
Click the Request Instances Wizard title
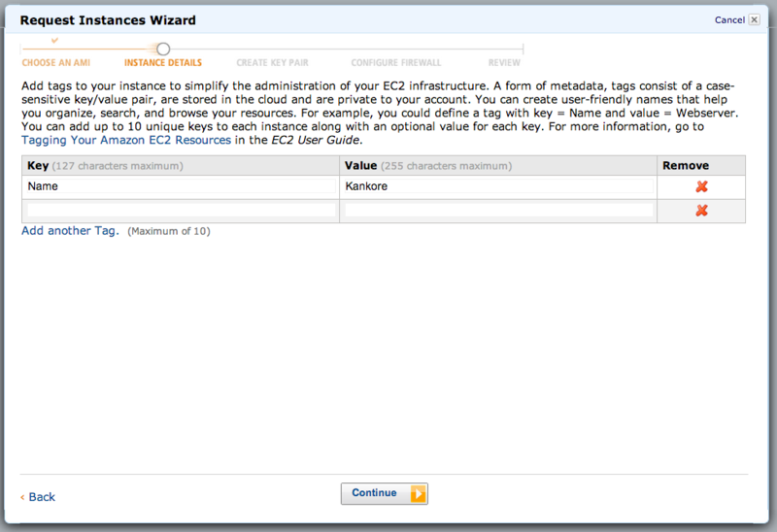point(108,20)
